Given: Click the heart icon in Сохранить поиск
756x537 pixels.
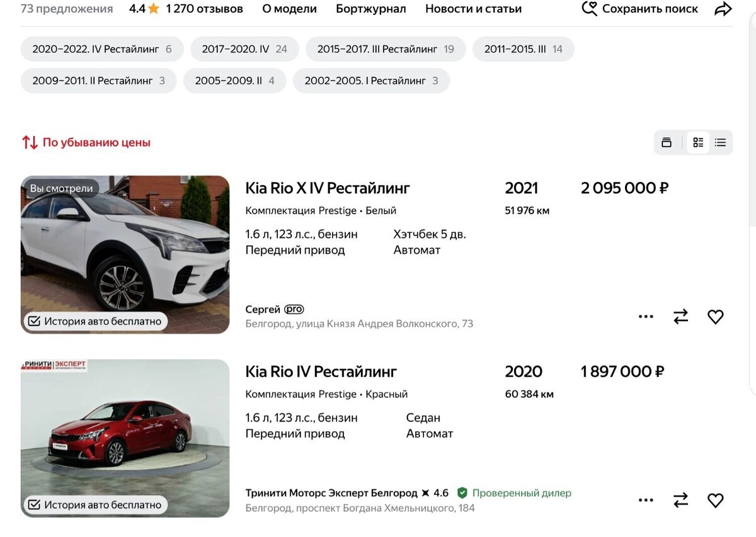Looking at the screenshot, I should 589,9.
